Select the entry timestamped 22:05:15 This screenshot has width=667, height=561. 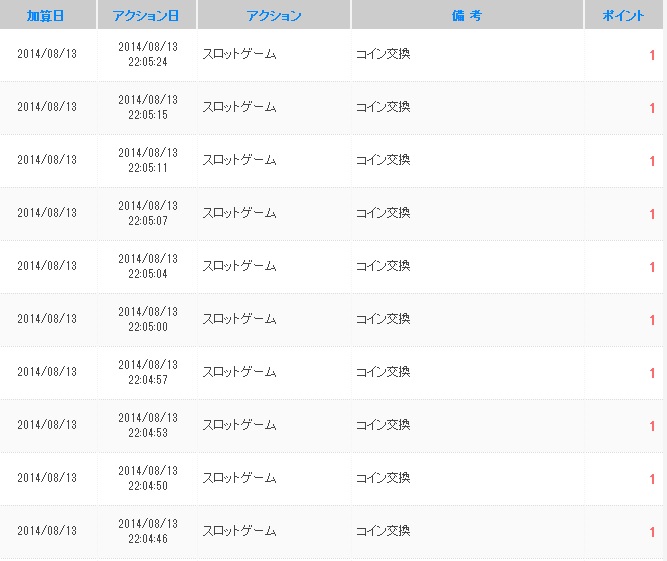pos(148,114)
